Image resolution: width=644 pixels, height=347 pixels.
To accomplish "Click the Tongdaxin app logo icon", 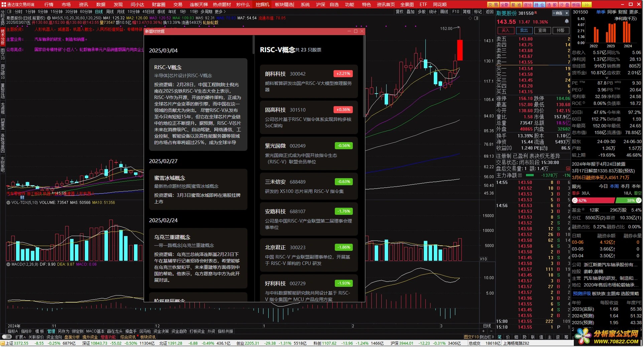I will pos(4,4).
